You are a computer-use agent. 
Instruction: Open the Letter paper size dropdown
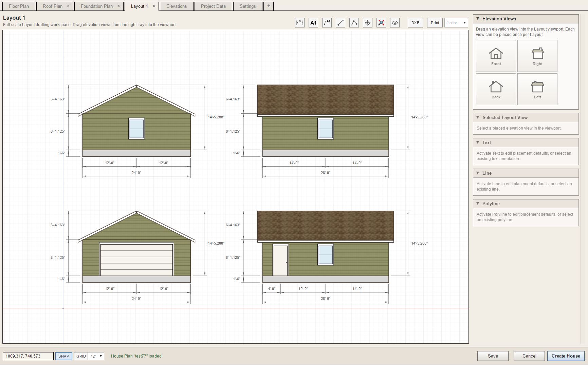pos(456,23)
